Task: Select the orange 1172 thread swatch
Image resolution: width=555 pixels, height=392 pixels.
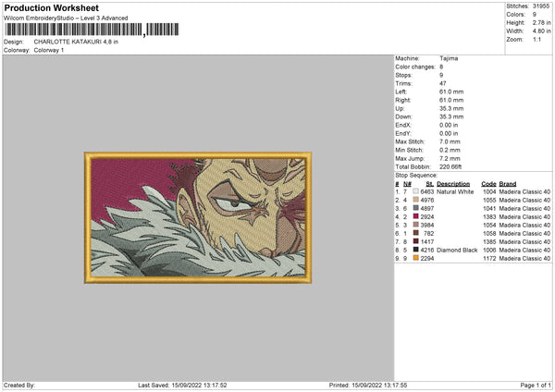Action: (x=415, y=258)
